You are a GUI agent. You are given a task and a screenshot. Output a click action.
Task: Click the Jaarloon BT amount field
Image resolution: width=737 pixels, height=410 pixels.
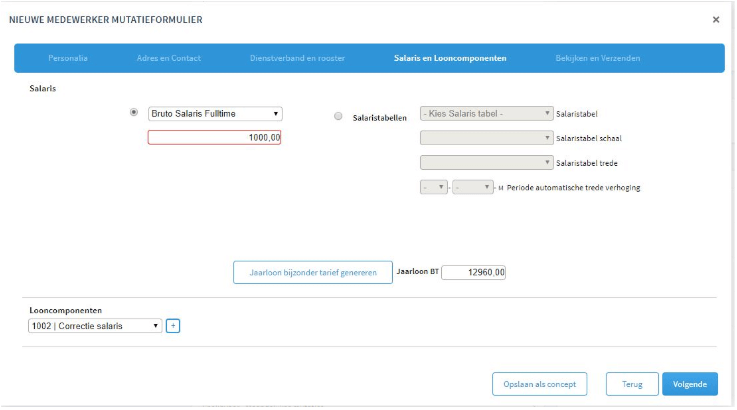coord(475,272)
